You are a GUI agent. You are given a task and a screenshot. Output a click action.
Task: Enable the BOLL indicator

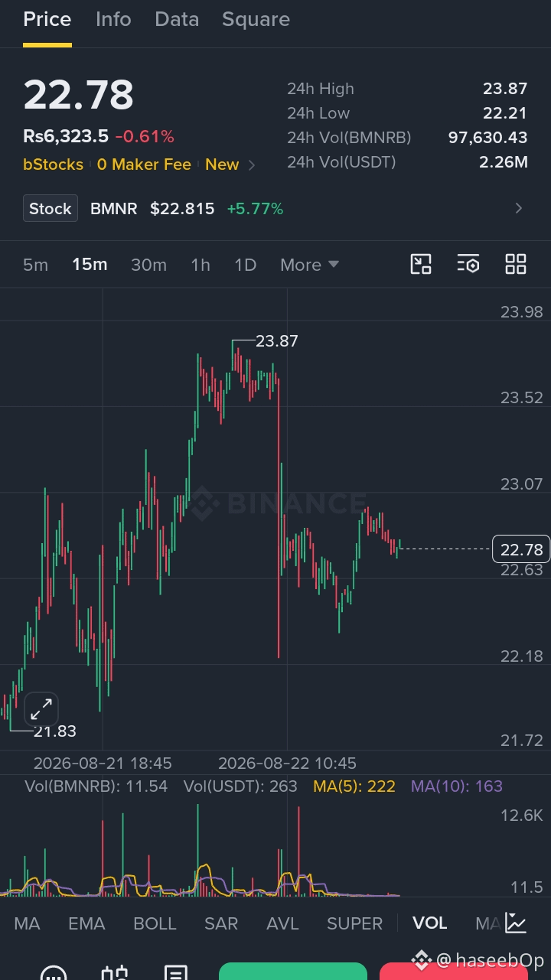[x=155, y=923]
